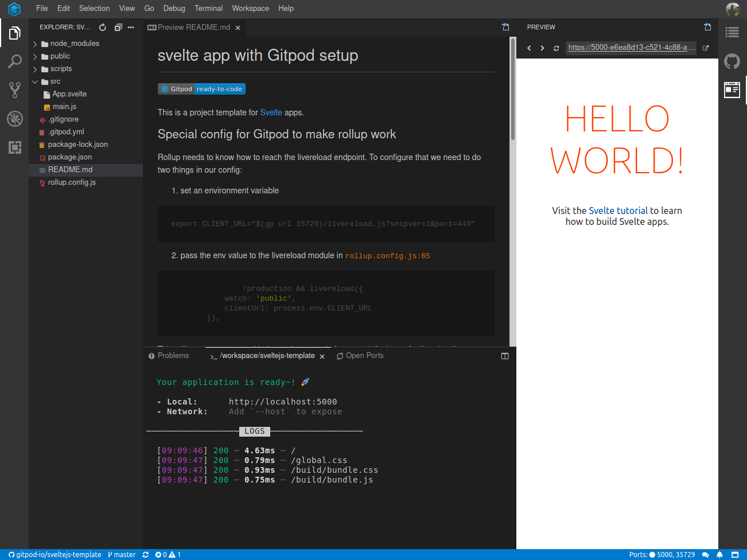This screenshot has height=560, width=747.
Task: Open feedback chat from the status bar
Action: (705, 554)
